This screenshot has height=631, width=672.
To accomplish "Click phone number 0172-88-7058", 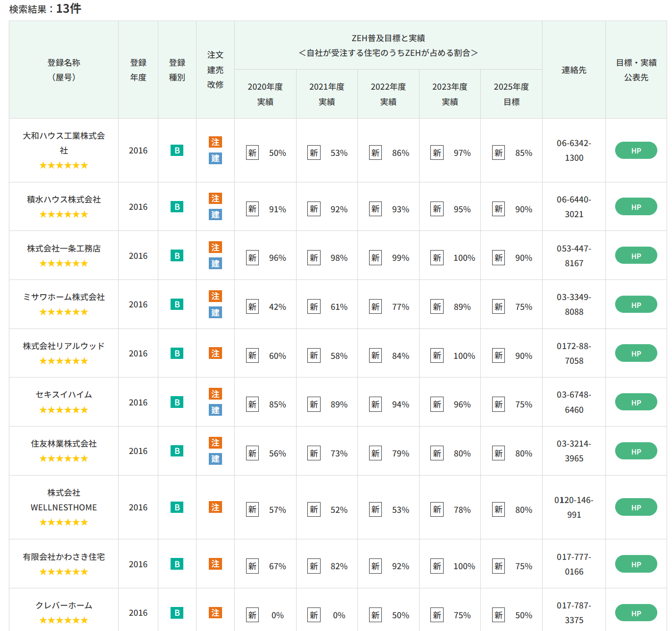I will click(x=574, y=353).
